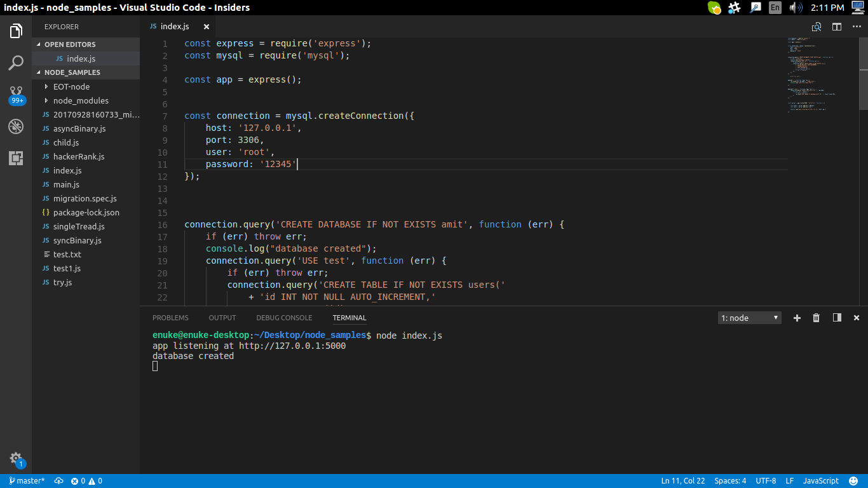Screen dimensions: 868x488
Task: Open the editor's More Actions menu
Action: click(857, 27)
